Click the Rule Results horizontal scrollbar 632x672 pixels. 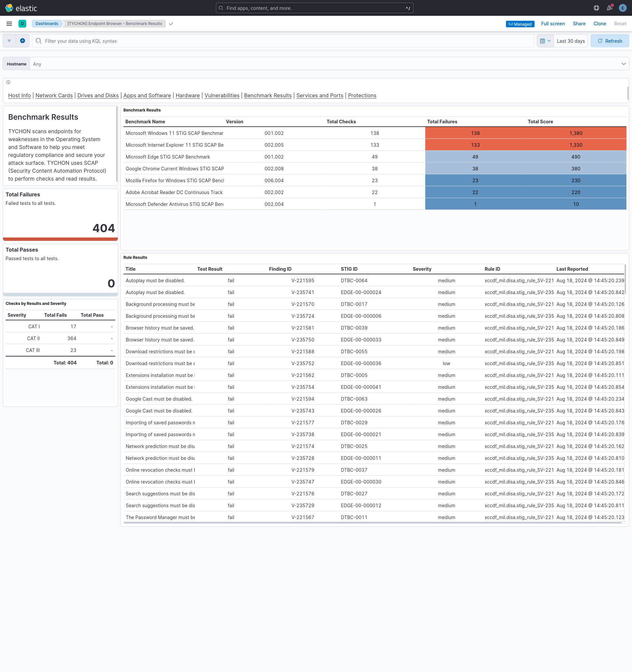click(373, 523)
